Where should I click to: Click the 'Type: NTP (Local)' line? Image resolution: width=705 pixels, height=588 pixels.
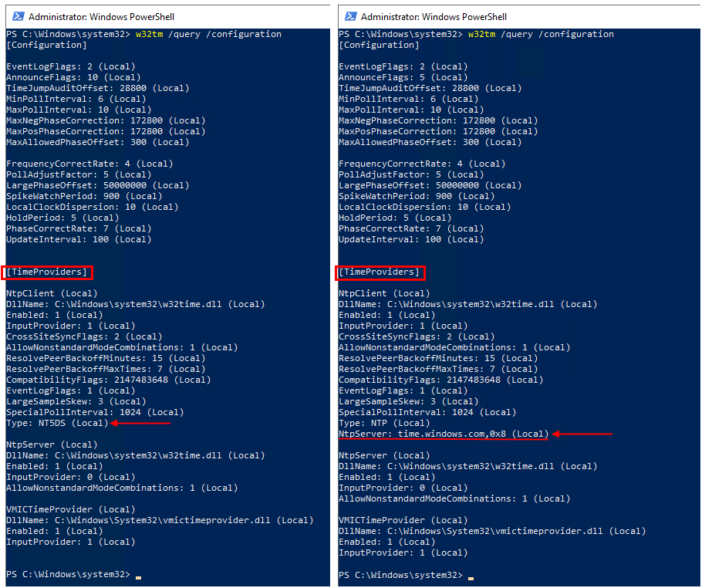pos(384,424)
